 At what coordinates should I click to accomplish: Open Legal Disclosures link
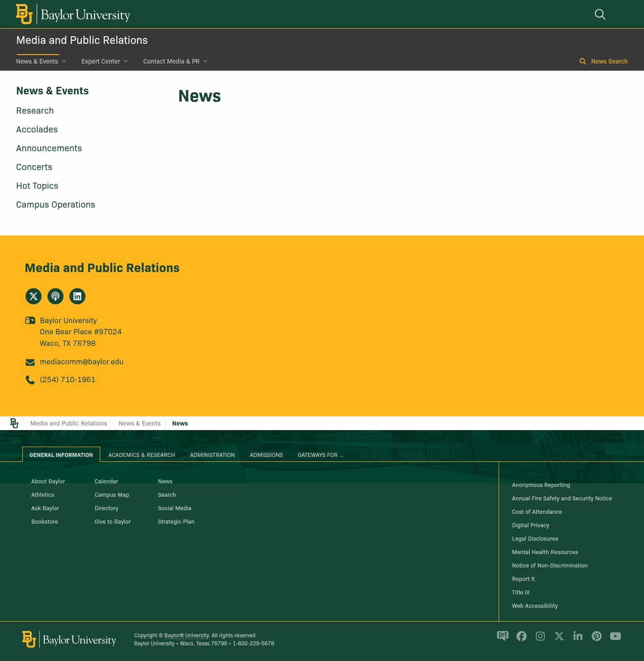click(535, 539)
